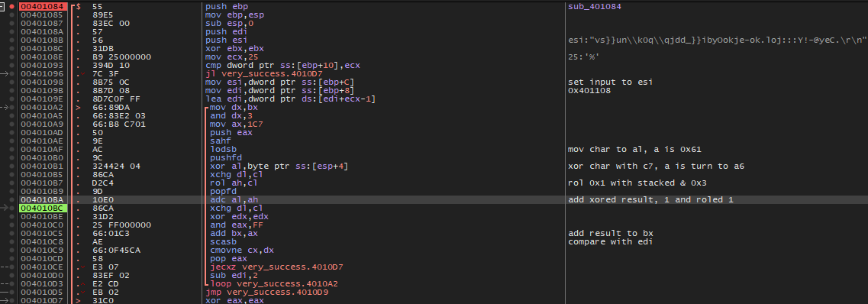Select the cmp dword ptr ss:[ebp+10],ecx instruction
This screenshot has height=304, width=868.
pyautogui.click(x=282, y=66)
